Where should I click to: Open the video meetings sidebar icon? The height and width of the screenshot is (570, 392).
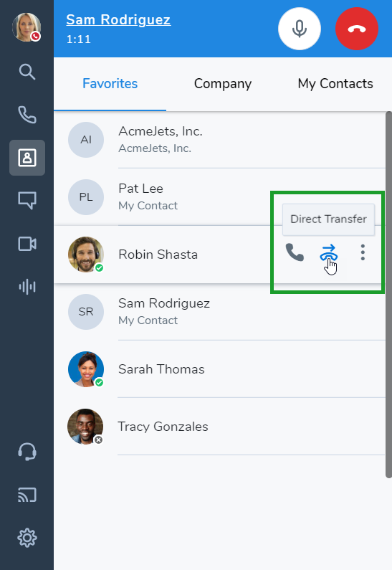pos(27,244)
